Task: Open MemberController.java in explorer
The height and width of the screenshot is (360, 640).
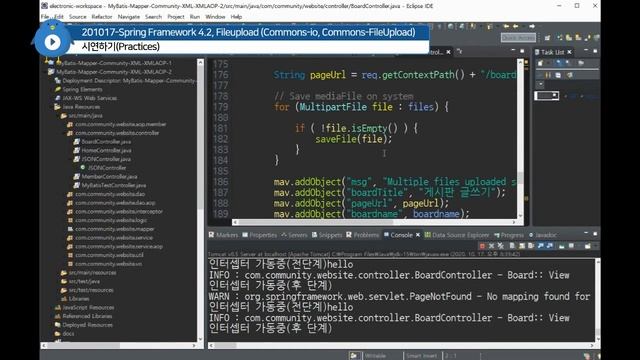Action: click(109, 176)
